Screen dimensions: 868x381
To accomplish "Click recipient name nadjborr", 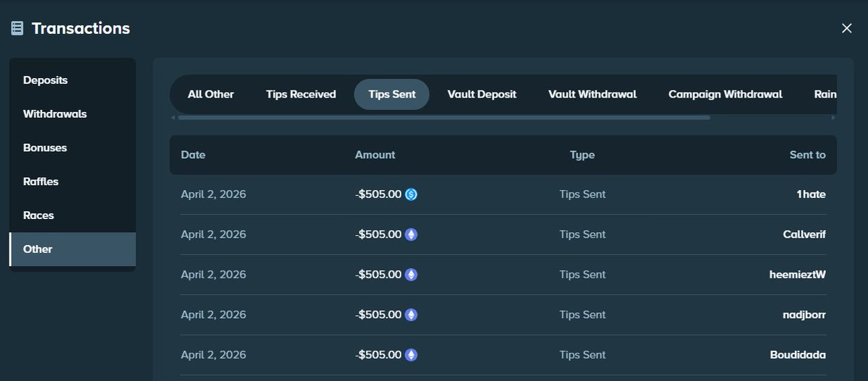I will [x=804, y=315].
